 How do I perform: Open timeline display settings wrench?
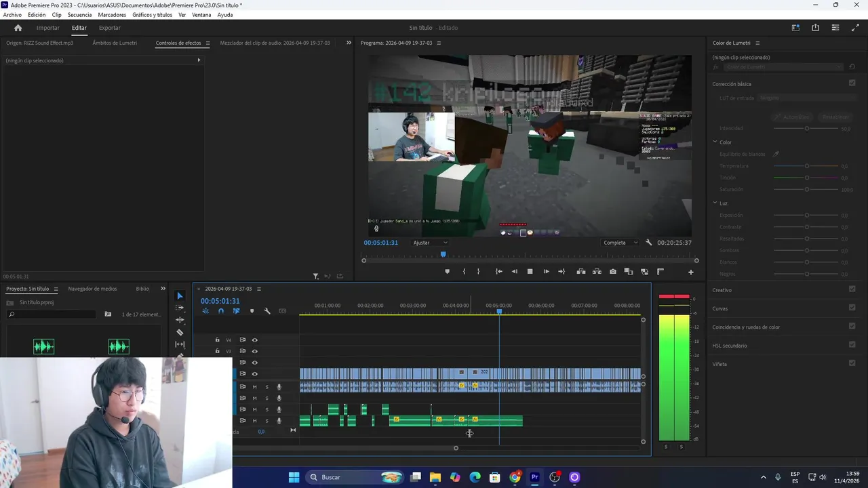pyautogui.click(x=267, y=311)
